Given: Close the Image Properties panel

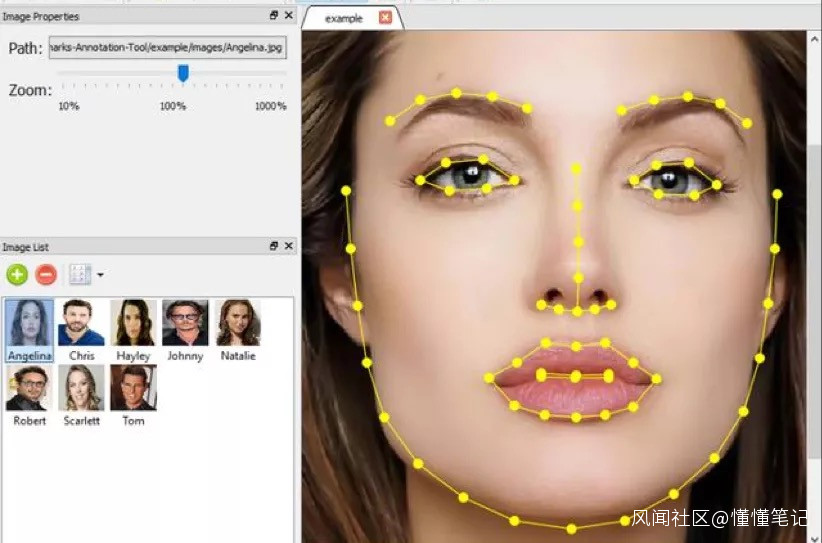Looking at the screenshot, I should click(x=288, y=15).
